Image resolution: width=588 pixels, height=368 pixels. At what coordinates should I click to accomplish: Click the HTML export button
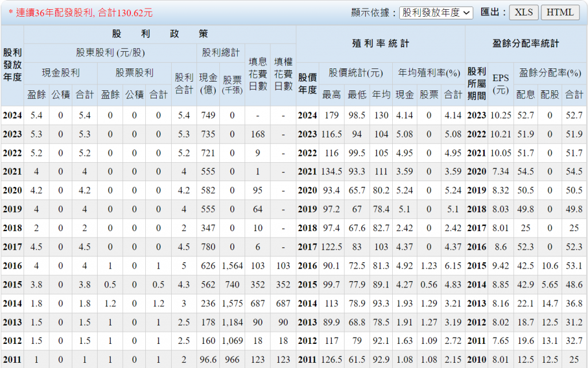560,12
